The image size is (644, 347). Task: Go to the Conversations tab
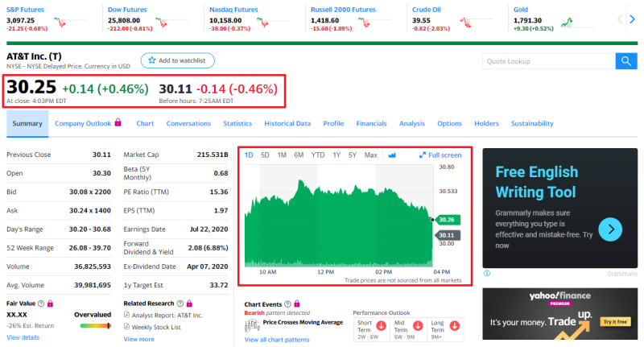point(188,124)
